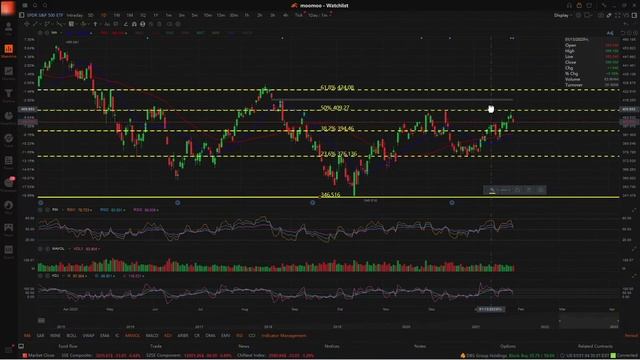Open the News tab
The width and height of the screenshot is (640, 360).
click(244, 346)
